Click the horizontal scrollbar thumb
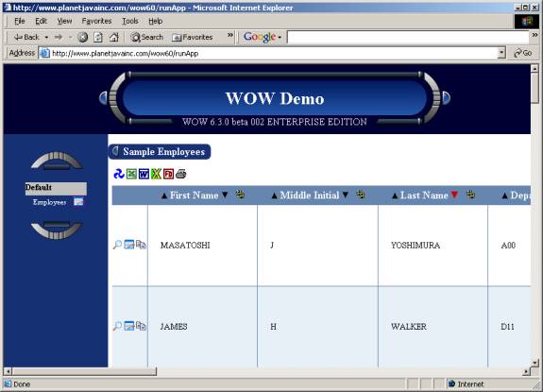The height and width of the screenshot is (392, 543). coord(84,371)
